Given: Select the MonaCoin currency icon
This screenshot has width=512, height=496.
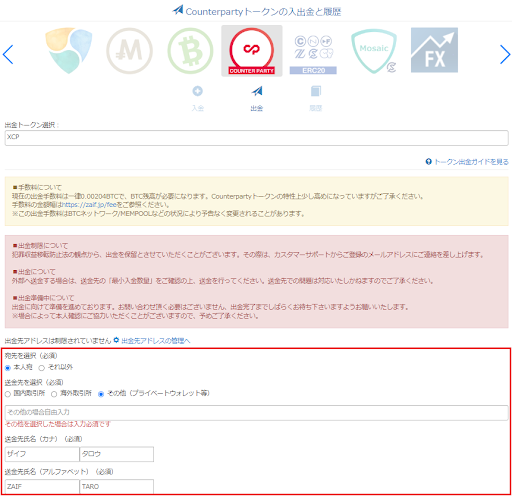Looking at the screenshot, I should (129, 51).
